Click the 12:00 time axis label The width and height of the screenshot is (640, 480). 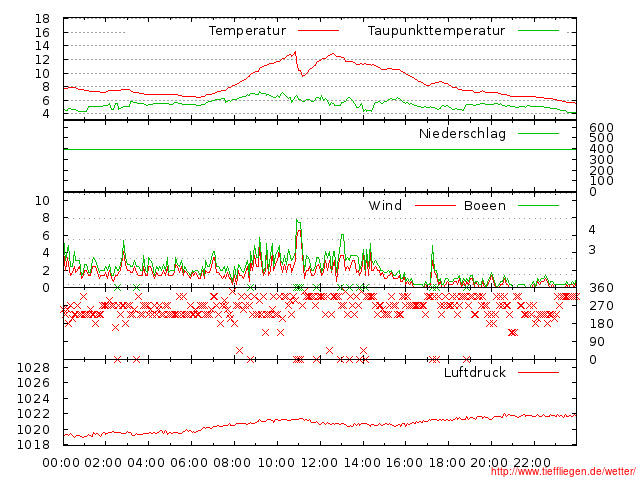click(x=319, y=463)
